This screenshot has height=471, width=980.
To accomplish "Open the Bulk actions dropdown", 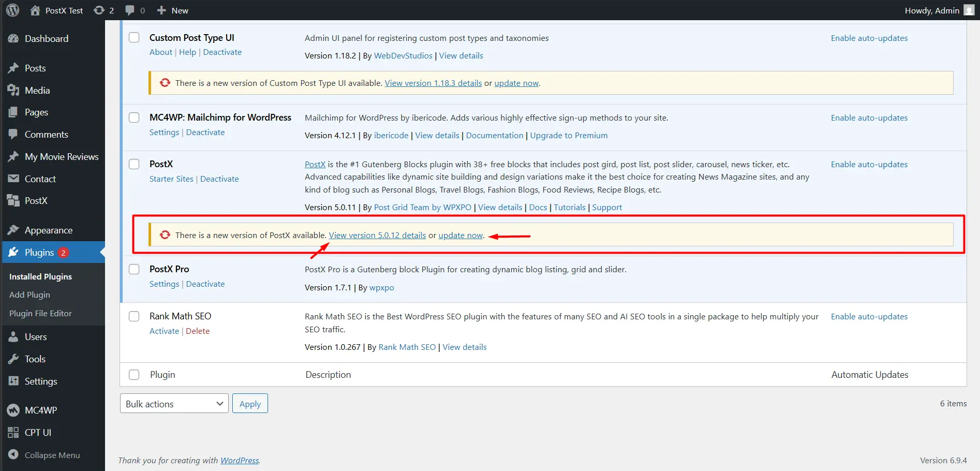I will pyautogui.click(x=174, y=403).
